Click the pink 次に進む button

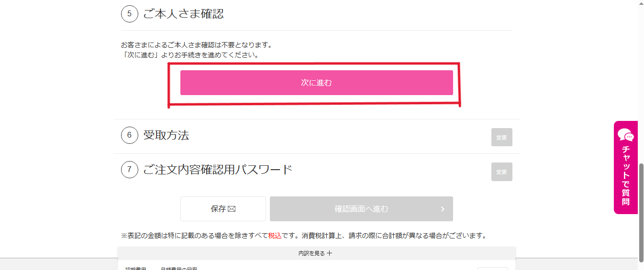pos(316,83)
